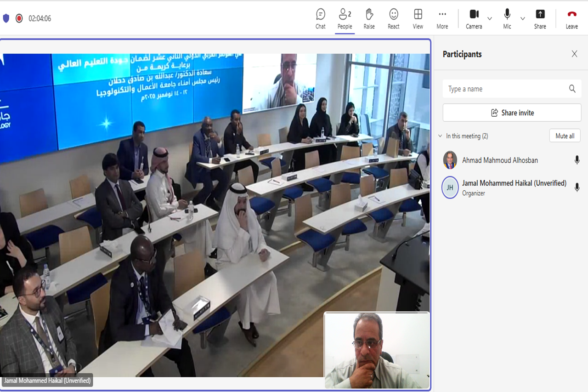Image resolution: width=588 pixels, height=392 pixels.
Task: Open the More actions menu
Action: 442,19
